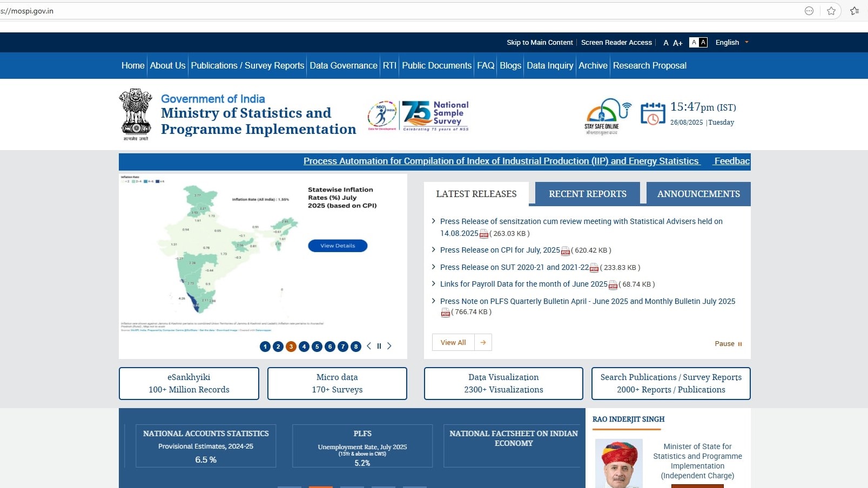Open Data Visualization 2300+ Visualizations tile

pyautogui.click(x=503, y=383)
